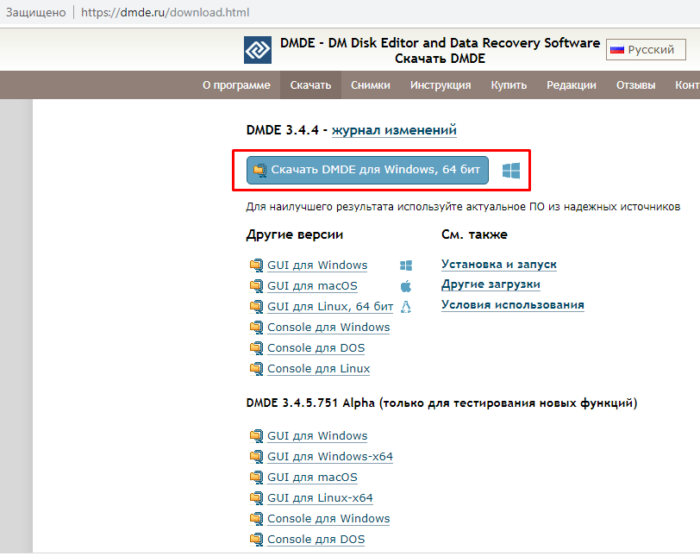Click Windows logo beside the main download button
Screen dimensions: 700x556
click(x=511, y=171)
